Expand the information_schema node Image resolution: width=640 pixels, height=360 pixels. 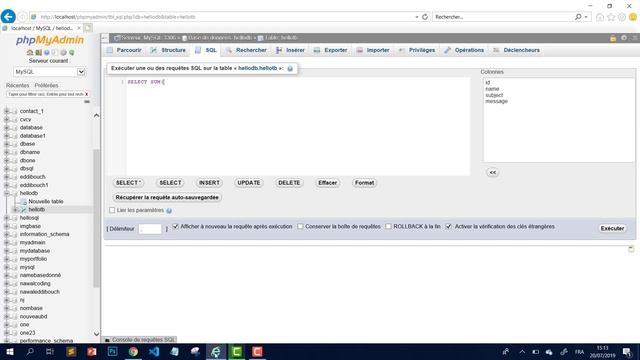pyautogui.click(x=6, y=234)
